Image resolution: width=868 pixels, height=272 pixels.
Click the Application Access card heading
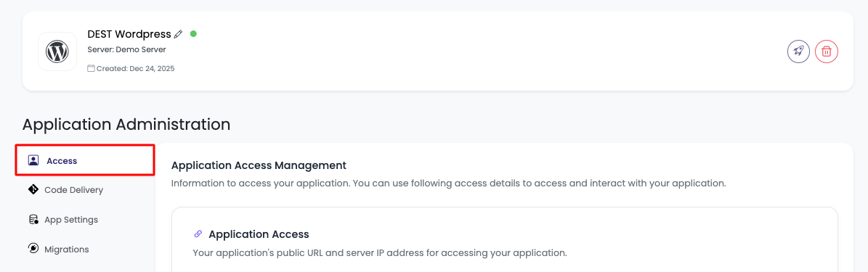click(259, 234)
